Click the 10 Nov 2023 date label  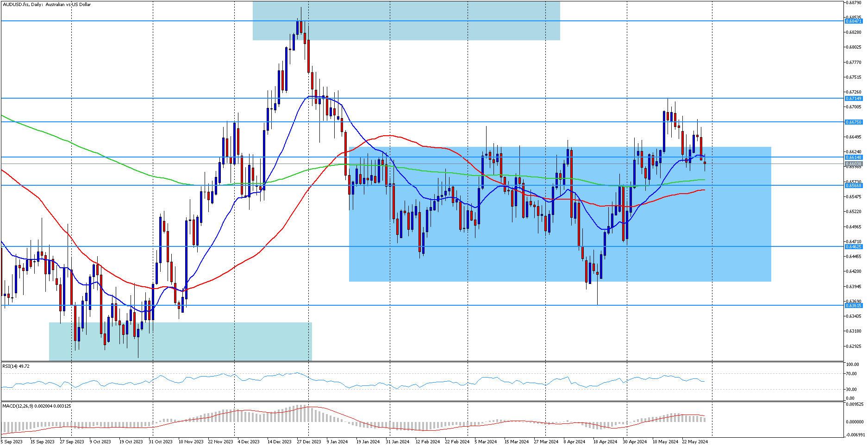[191, 442]
